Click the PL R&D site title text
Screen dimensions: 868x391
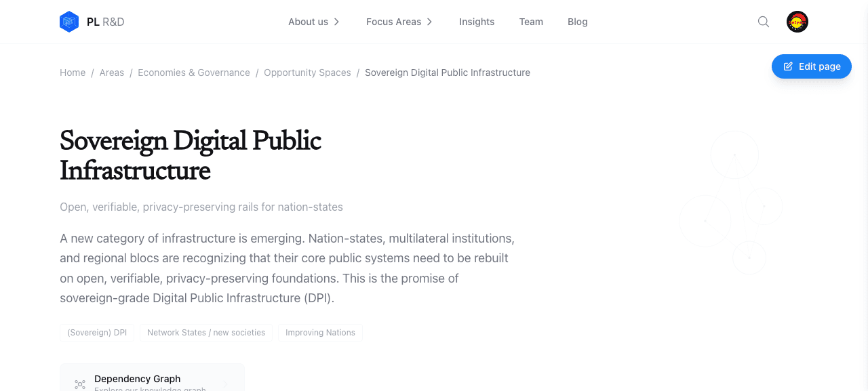pyautogui.click(x=106, y=22)
